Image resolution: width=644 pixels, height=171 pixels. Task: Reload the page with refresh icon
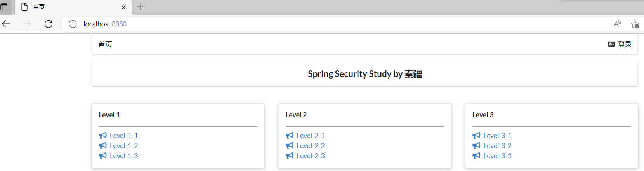click(x=49, y=24)
